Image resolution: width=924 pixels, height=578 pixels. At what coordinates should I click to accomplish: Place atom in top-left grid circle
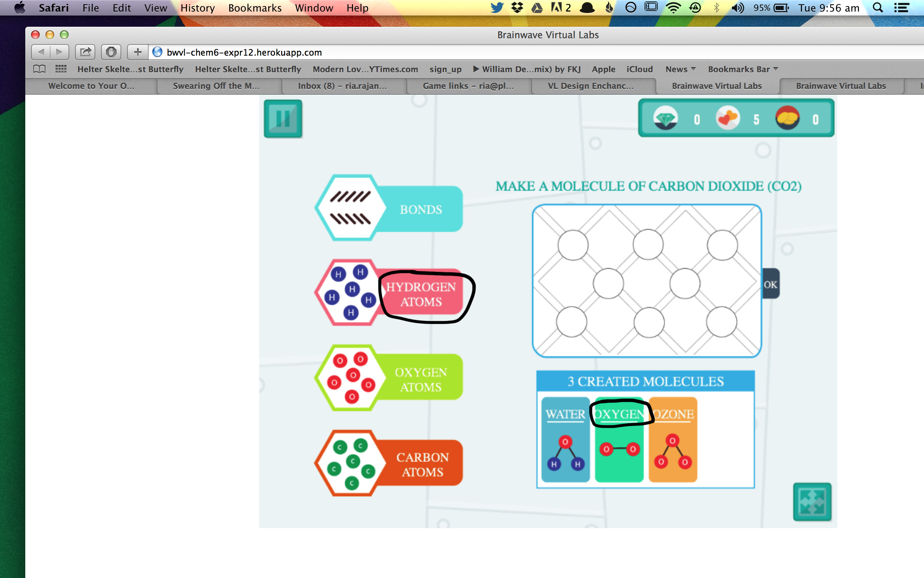point(573,245)
